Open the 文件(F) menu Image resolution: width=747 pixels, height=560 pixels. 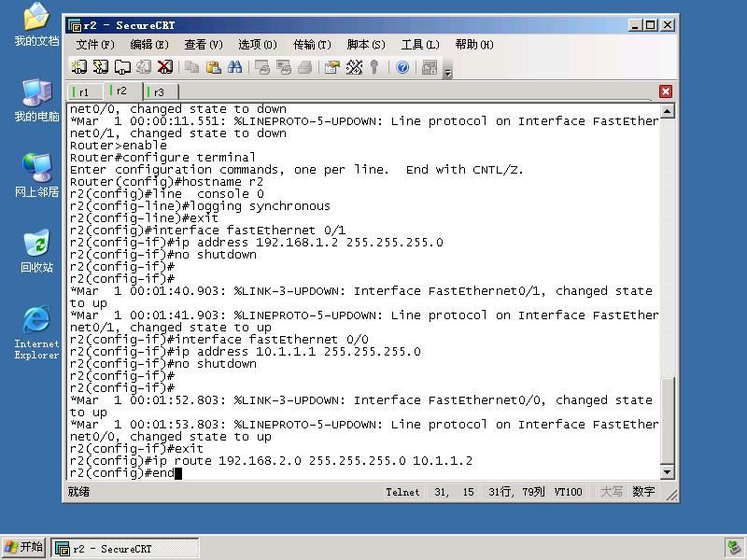(95, 45)
